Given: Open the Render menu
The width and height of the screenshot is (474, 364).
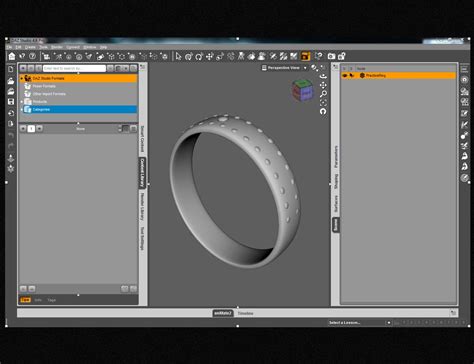Looking at the screenshot, I should 57,47.
